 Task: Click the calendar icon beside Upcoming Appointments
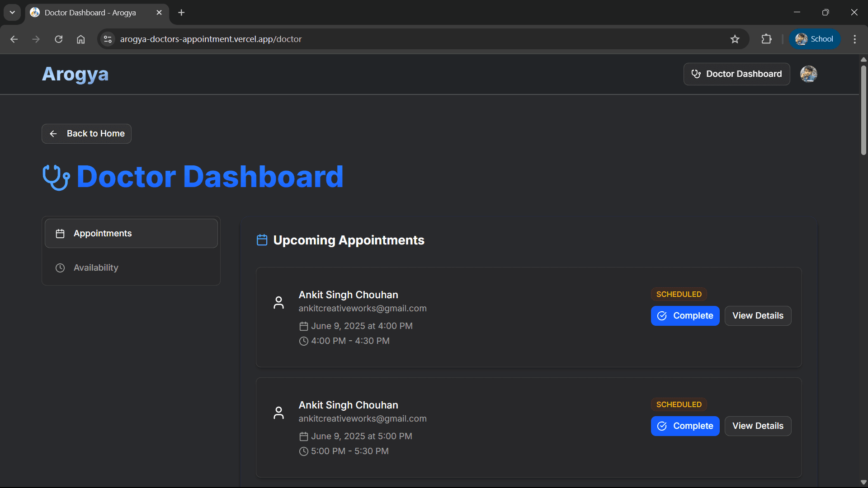262,240
